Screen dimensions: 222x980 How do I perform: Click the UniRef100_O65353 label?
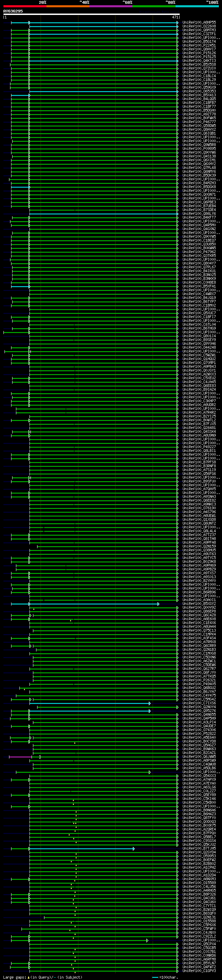[199, 91]
